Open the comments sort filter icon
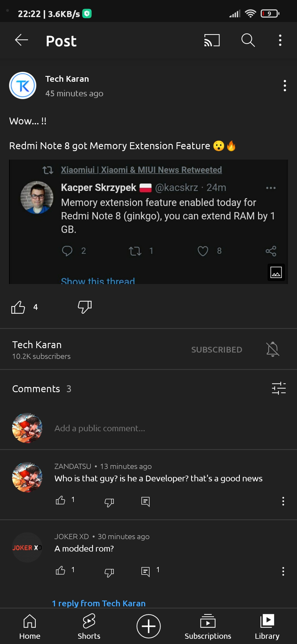This screenshot has width=297, height=644. pos(279,388)
